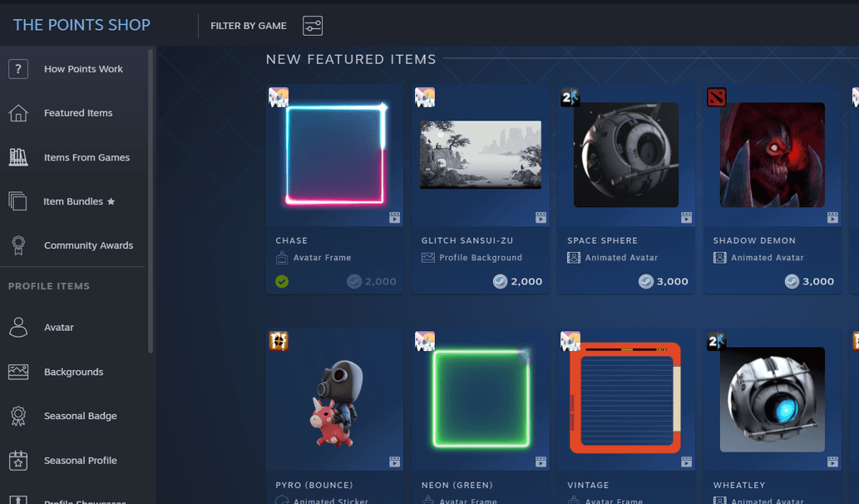859x504 pixels.
Task: Click the Portal 2 icon on Wheatley card
Action: 716,341
